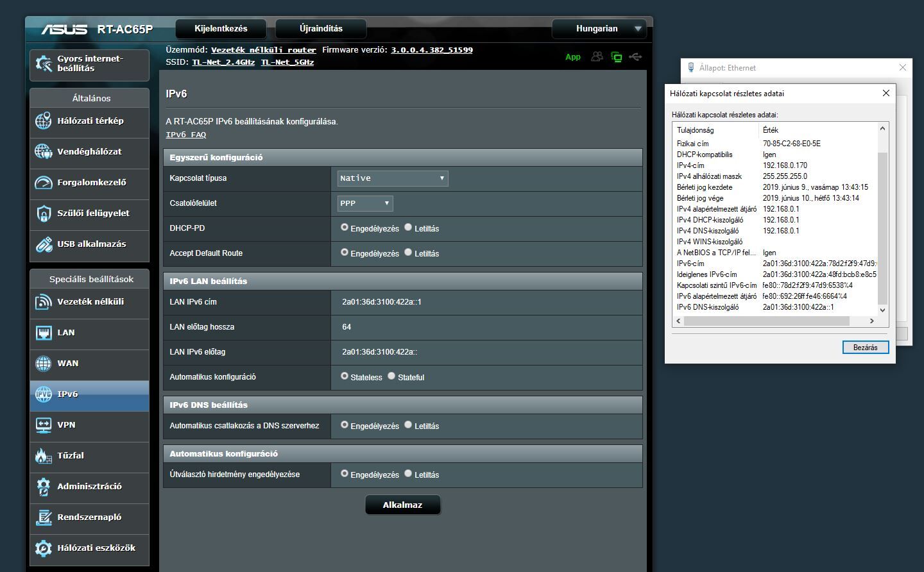Click the Kijelentkezés logout button

pos(221,28)
